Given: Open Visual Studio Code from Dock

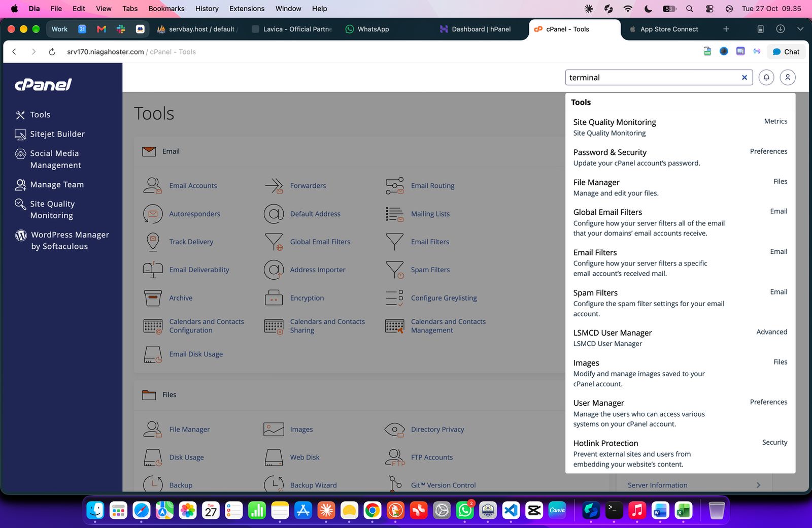Looking at the screenshot, I should (511, 510).
